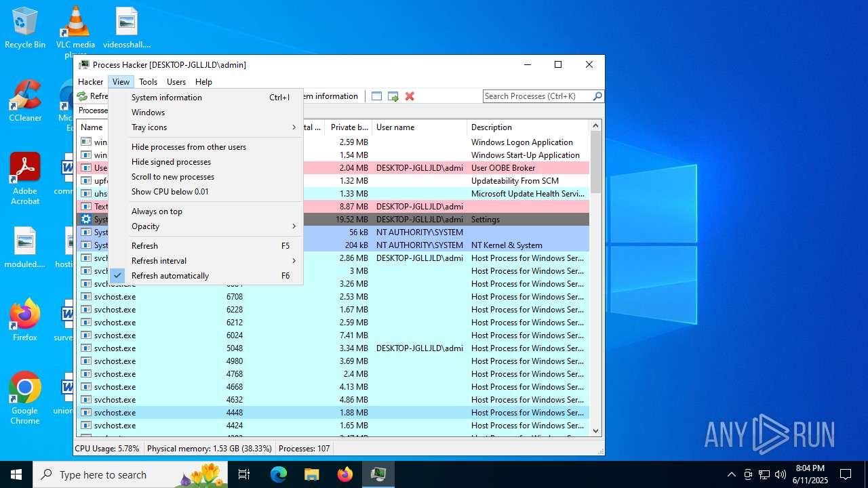Open the notification center icon
The height and width of the screenshot is (488, 868).
click(x=846, y=474)
